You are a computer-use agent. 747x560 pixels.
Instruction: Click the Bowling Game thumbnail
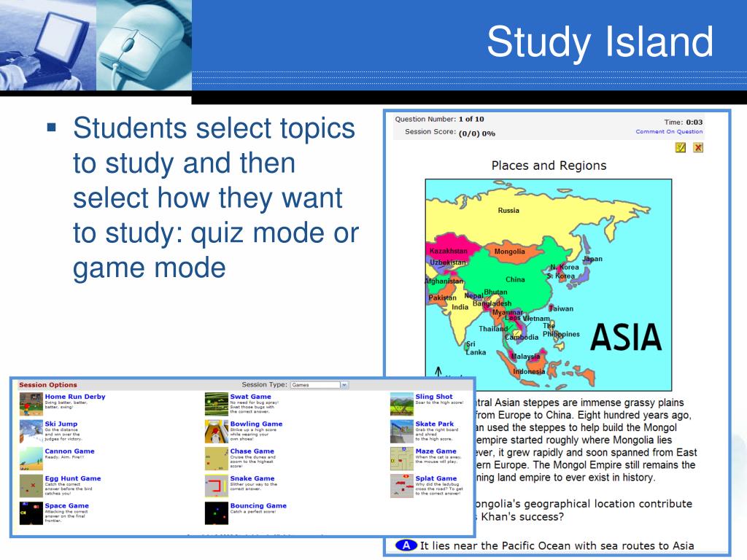point(216,432)
